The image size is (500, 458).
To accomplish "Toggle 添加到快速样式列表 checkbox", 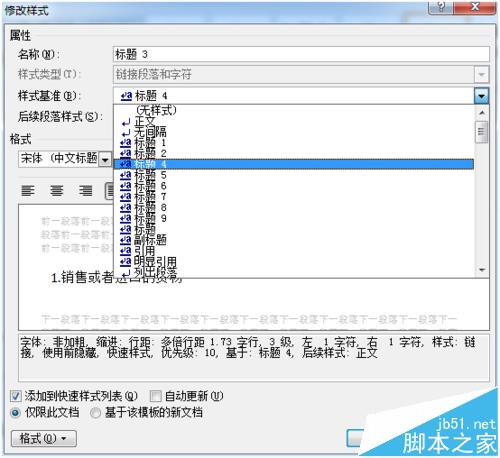I will pyautogui.click(x=15, y=396).
